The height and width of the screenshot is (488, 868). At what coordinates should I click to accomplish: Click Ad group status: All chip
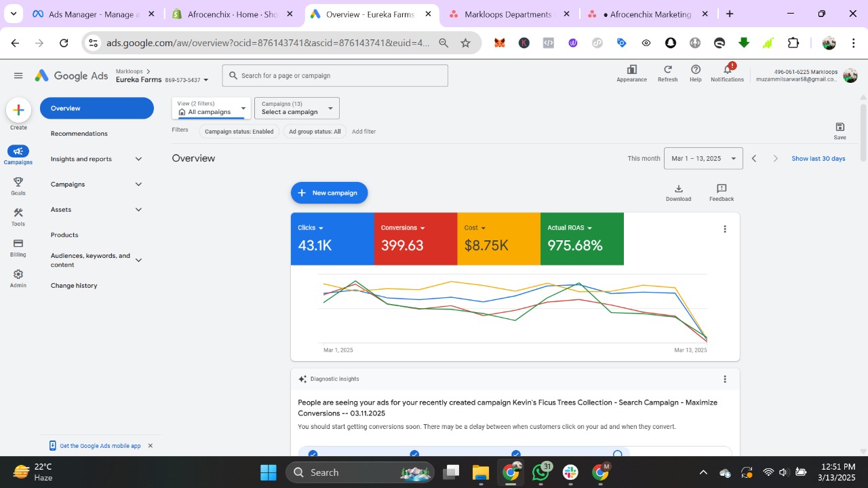click(315, 132)
